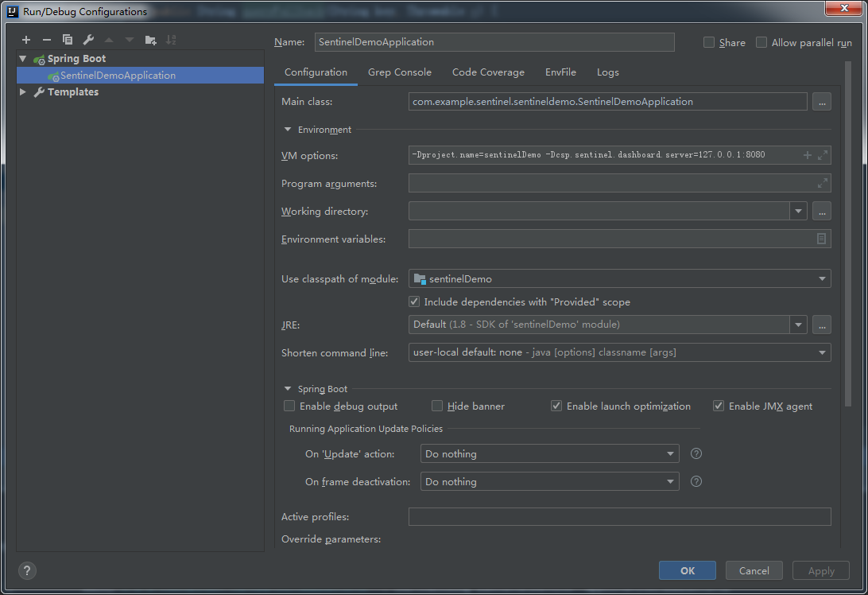The image size is (868, 595).
Task: Click the configuration panel vertical scrollbar
Action: click(x=847, y=234)
